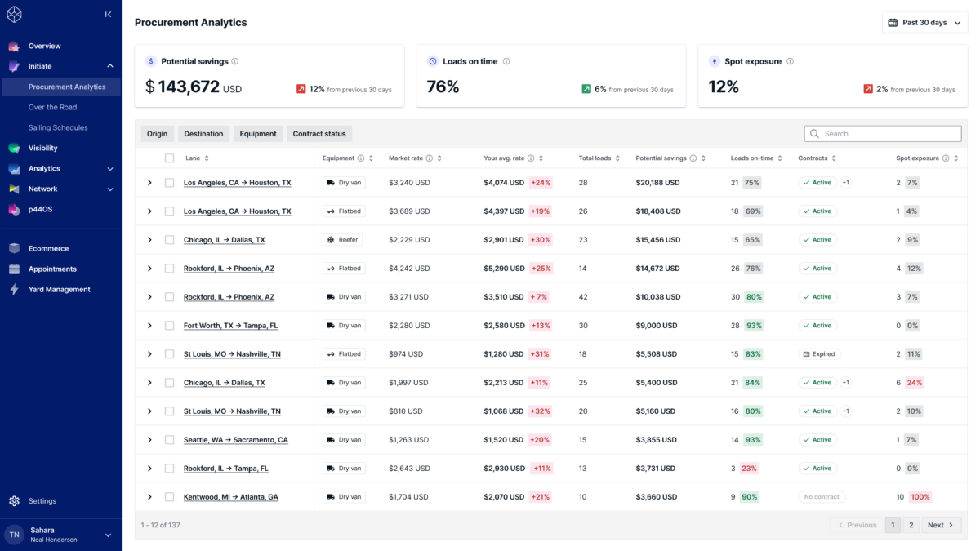Screen dimensions: 980x551
Task: Click the info icon beside Potential savings card
Action: pos(235,61)
